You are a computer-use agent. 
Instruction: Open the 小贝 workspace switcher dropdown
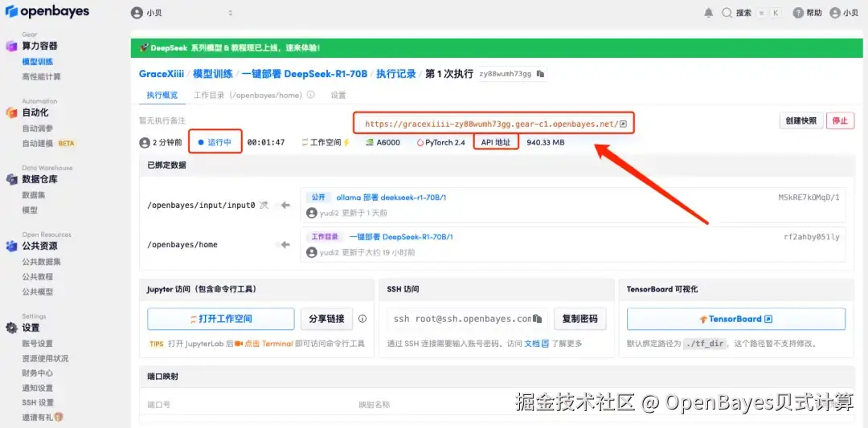click(182, 13)
